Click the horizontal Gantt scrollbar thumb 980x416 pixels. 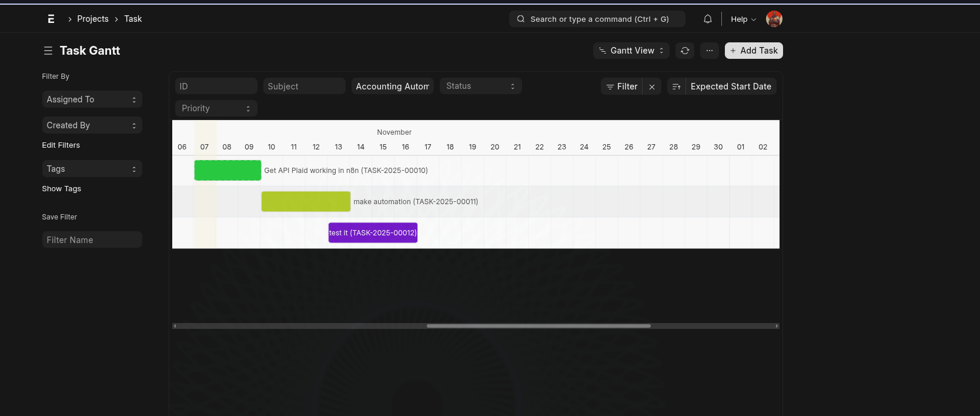coord(539,326)
